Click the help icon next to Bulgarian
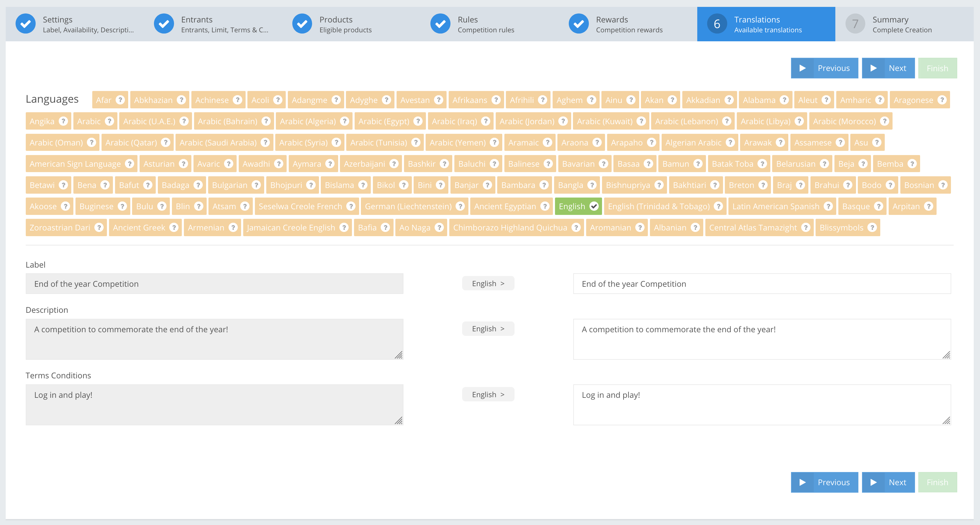 tap(256, 185)
